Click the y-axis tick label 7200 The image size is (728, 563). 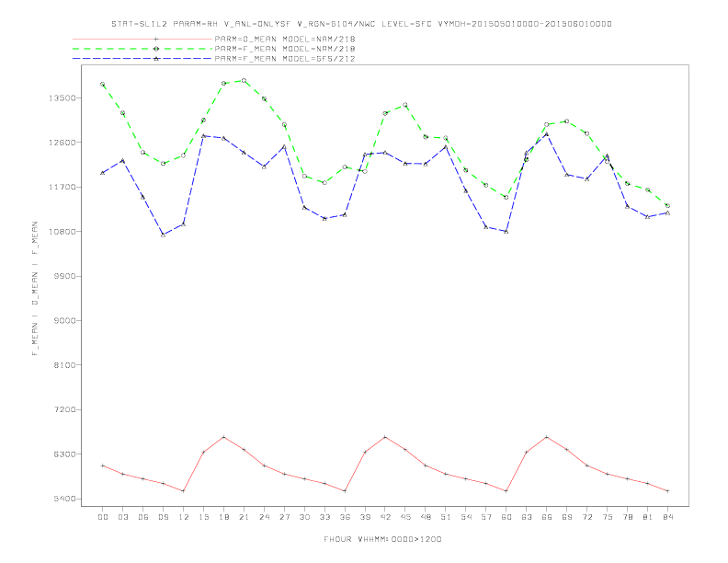[x=64, y=409]
